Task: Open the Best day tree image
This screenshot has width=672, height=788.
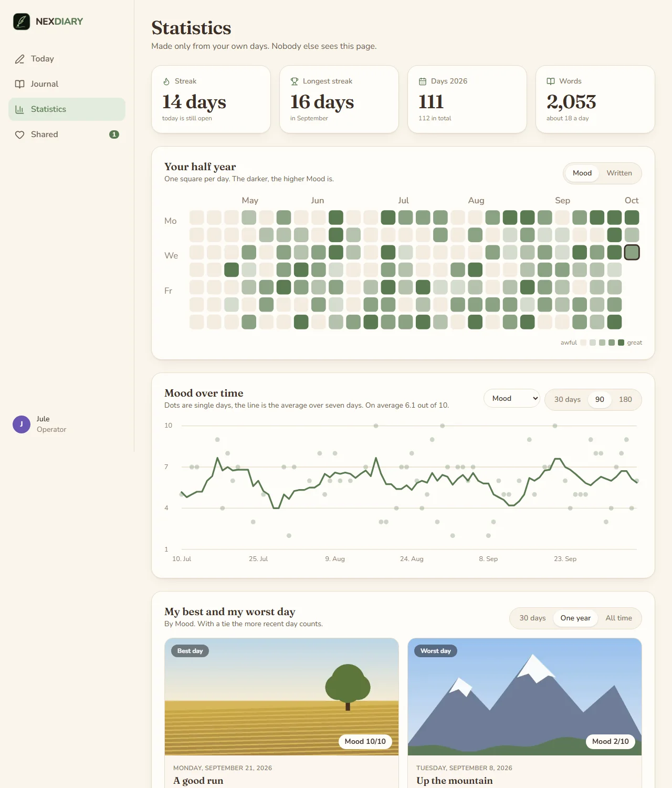Action: 281,697
